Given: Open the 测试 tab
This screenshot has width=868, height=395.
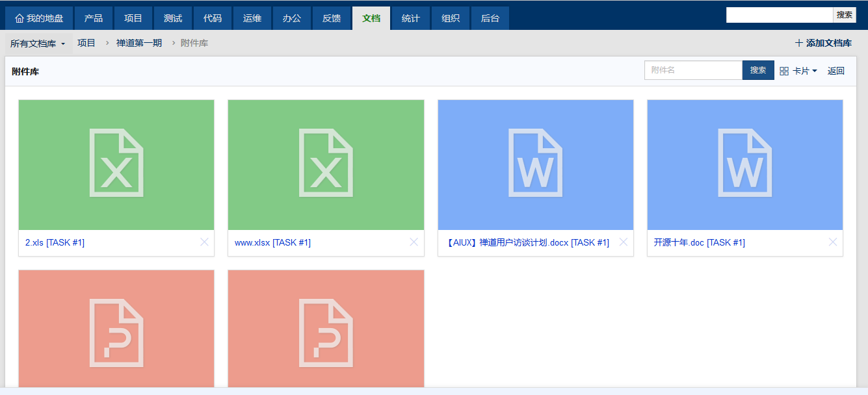Looking at the screenshot, I should tap(173, 18).
